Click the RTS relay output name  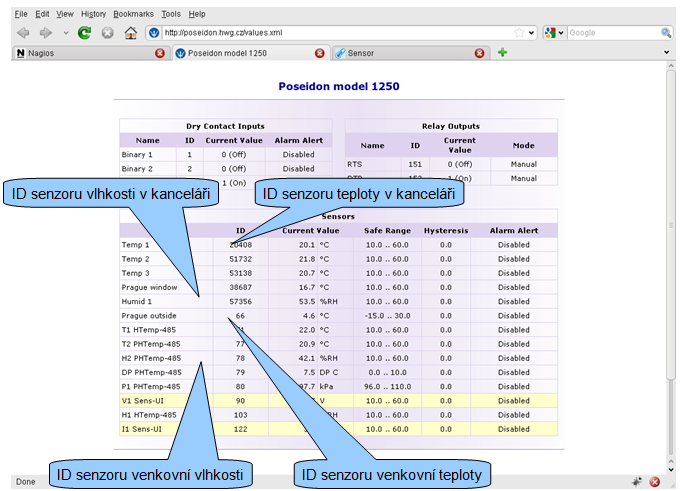click(x=354, y=164)
